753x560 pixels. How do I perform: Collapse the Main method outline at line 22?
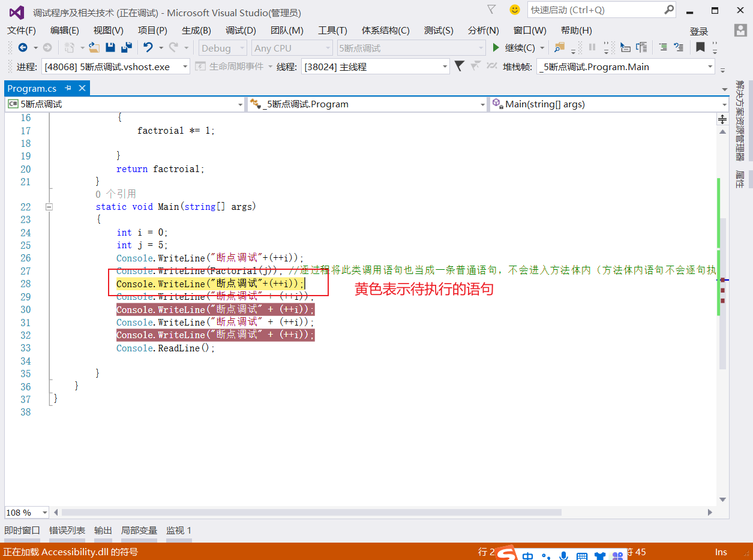49,207
